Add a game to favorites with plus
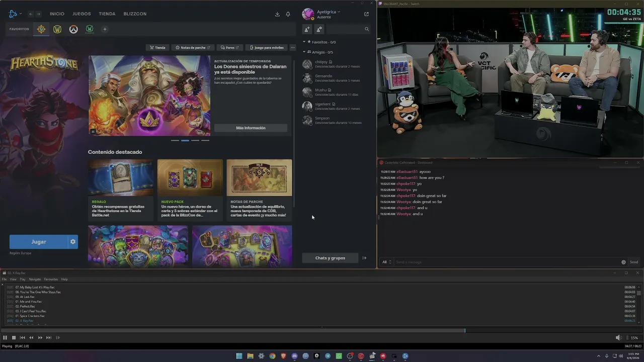This screenshot has width=644, height=362. click(x=105, y=29)
